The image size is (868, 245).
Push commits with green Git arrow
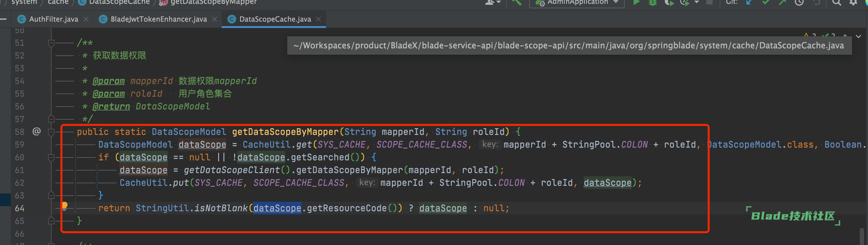click(782, 2)
